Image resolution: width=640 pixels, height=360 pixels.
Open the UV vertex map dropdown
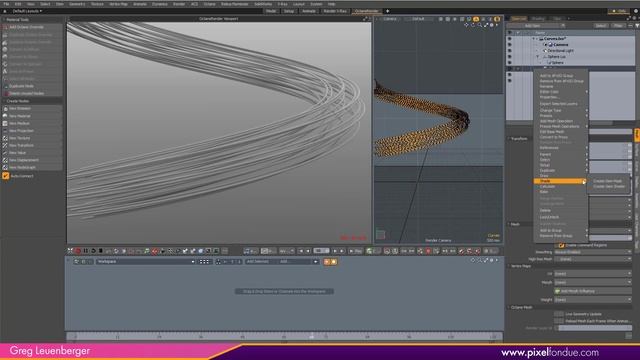pos(593,273)
